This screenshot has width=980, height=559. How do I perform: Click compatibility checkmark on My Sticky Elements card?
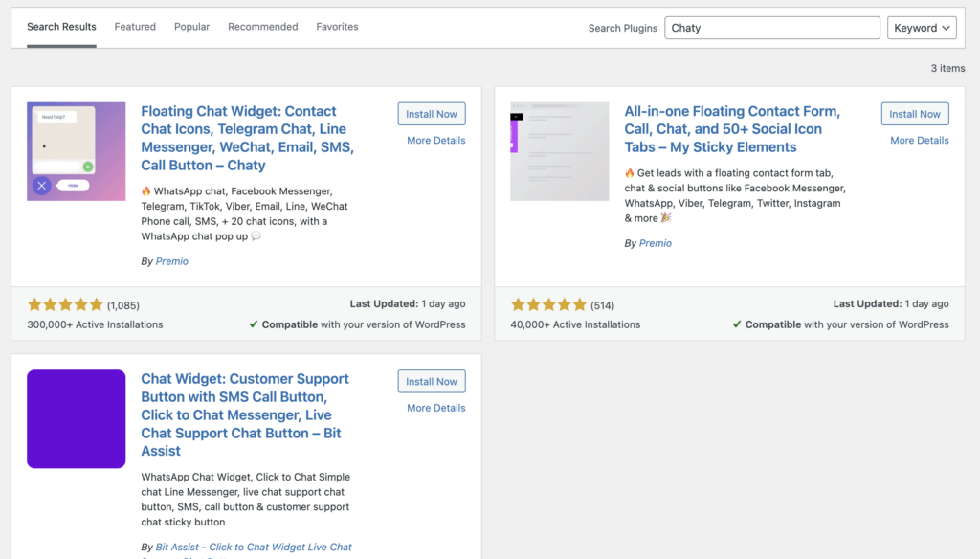[x=737, y=324]
